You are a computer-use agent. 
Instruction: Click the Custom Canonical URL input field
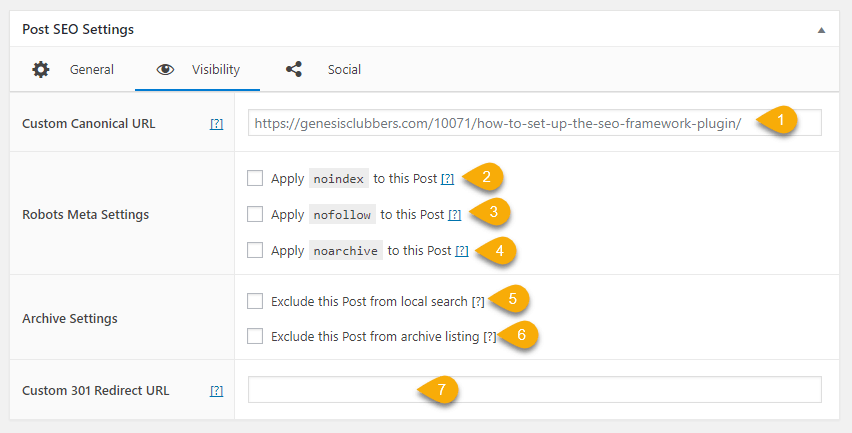500,123
